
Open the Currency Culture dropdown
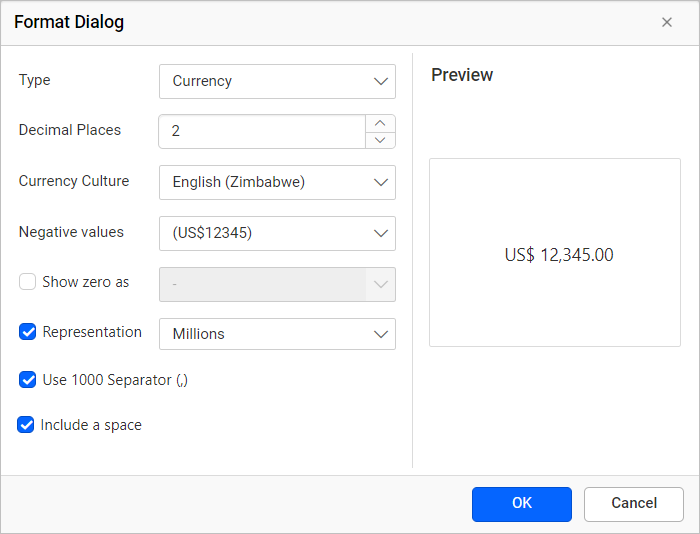(x=277, y=182)
